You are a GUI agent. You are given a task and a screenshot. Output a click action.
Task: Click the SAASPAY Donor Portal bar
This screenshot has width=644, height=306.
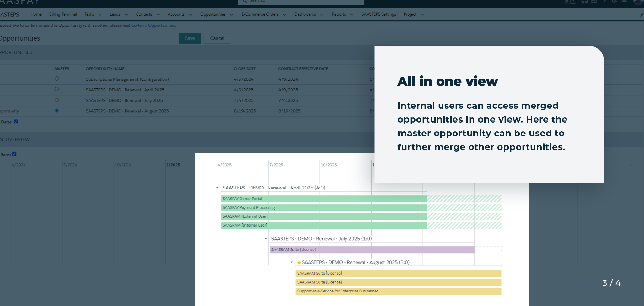[324, 199]
